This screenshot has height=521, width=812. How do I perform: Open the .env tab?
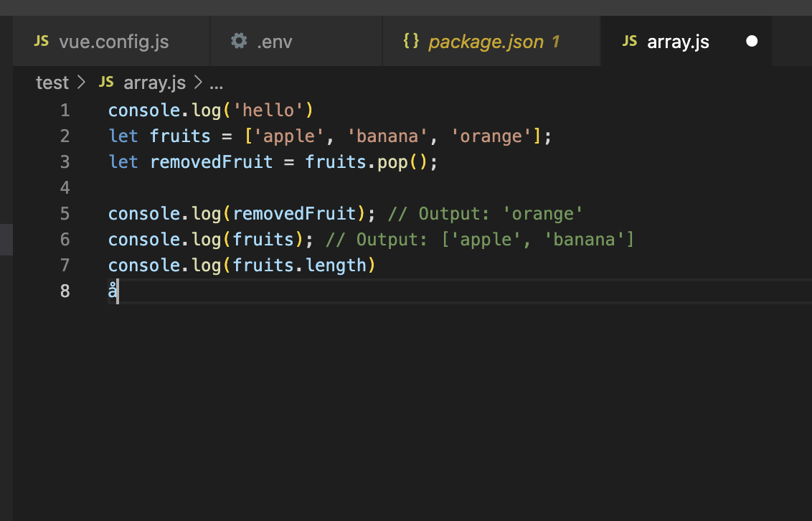coord(275,42)
